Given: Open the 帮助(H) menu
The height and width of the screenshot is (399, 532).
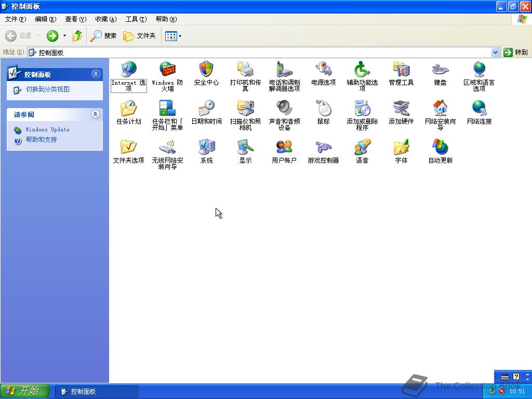Looking at the screenshot, I should pyautogui.click(x=166, y=19).
